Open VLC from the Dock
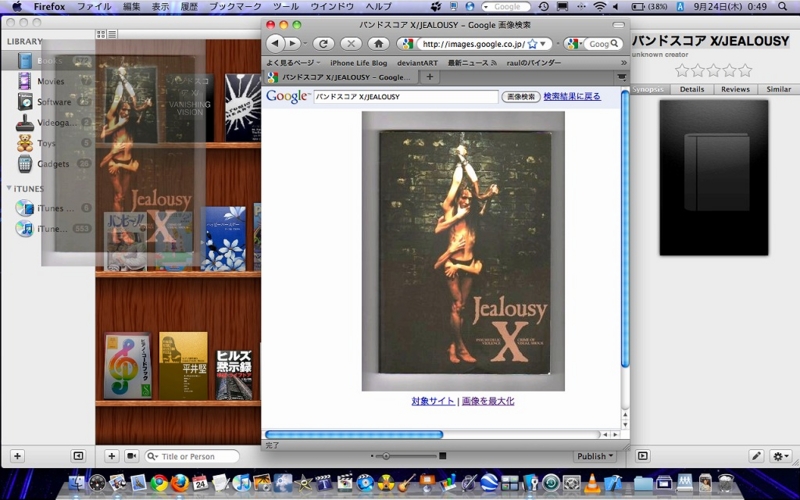Viewport: 800px width, 500px height. pyautogui.click(x=592, y=483)
